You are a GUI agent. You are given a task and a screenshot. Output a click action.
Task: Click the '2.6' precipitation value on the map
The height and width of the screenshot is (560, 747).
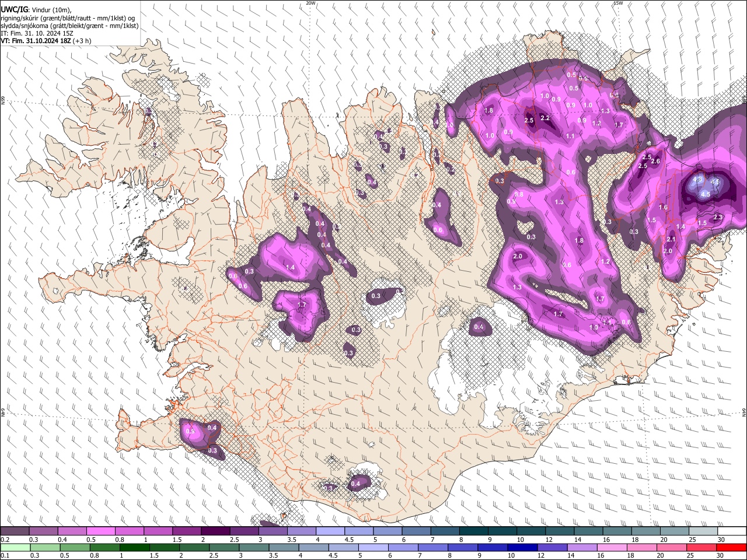click(x=655, y=161)
